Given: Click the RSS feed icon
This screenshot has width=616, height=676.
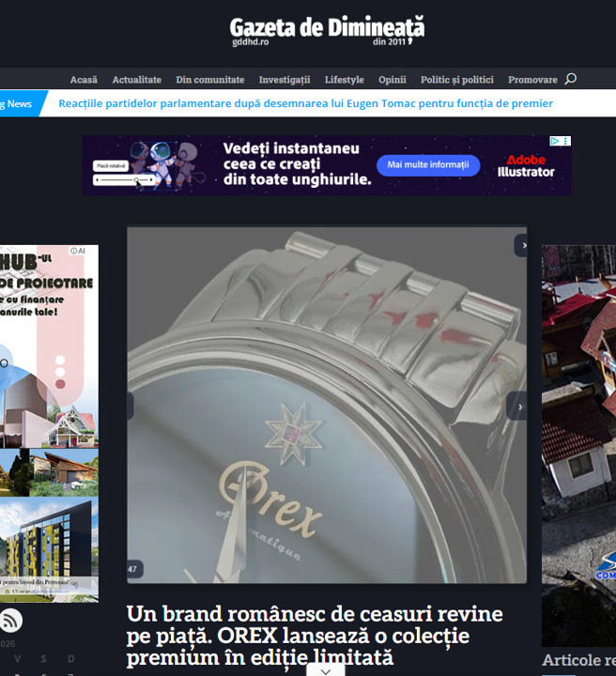Looking at the screenshot, I should pos(10,621).
